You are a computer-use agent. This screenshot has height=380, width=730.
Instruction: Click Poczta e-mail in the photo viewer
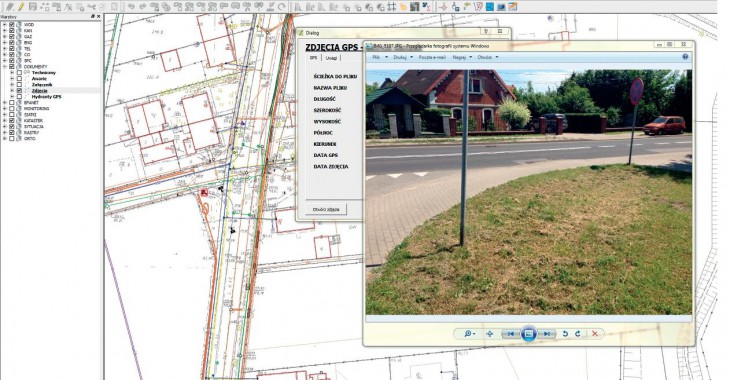point(432,57)
